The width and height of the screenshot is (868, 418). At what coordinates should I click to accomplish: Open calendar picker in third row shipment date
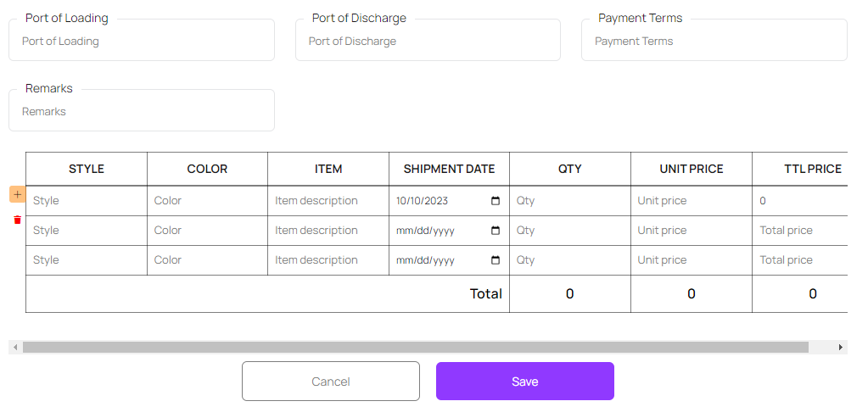496,260
